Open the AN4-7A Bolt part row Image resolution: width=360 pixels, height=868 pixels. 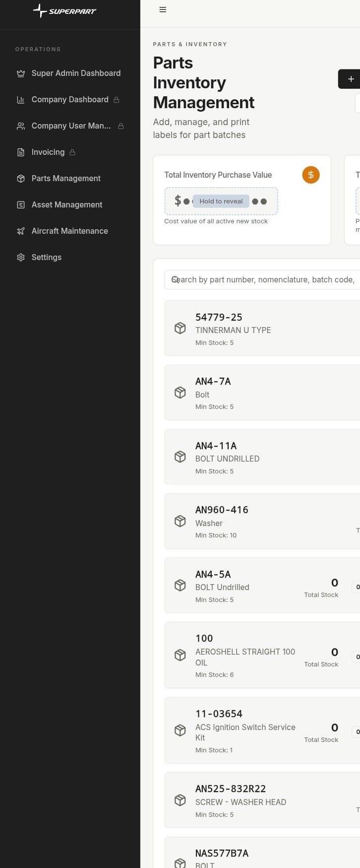[262, 393]
